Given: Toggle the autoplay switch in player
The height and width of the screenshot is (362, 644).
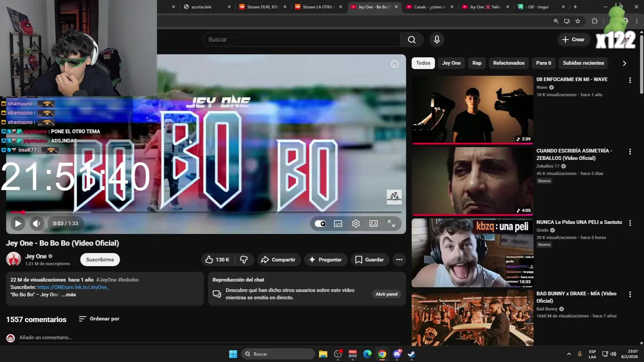Looking at the screenshot, I should point(320,224).
